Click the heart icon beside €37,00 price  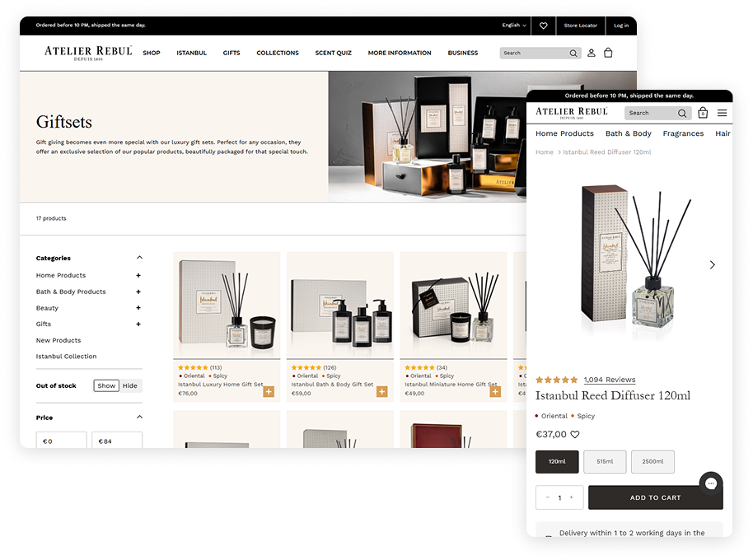[575, 435]
